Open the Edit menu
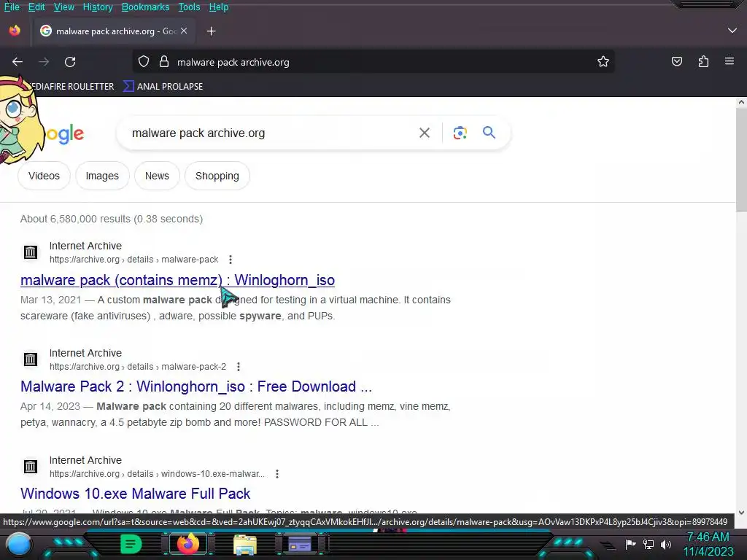747x560 pixels. (36, 7)
